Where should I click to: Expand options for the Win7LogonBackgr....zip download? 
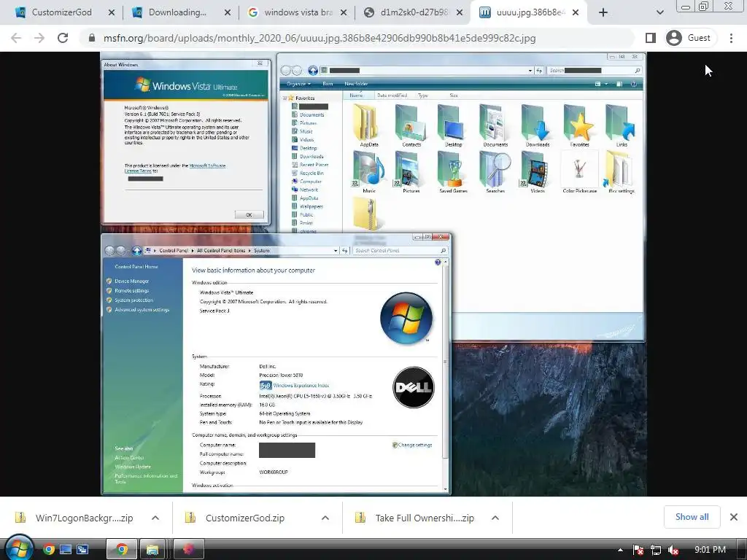point(155,518)
